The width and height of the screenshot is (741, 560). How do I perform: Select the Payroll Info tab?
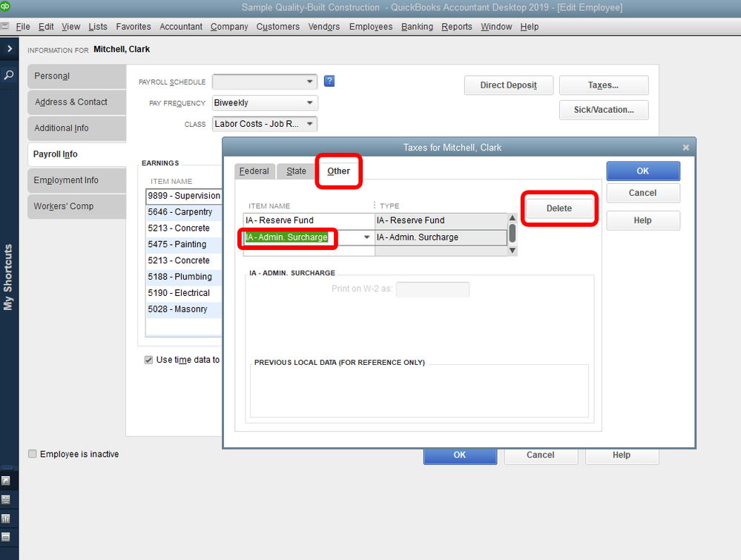point(76,154)
